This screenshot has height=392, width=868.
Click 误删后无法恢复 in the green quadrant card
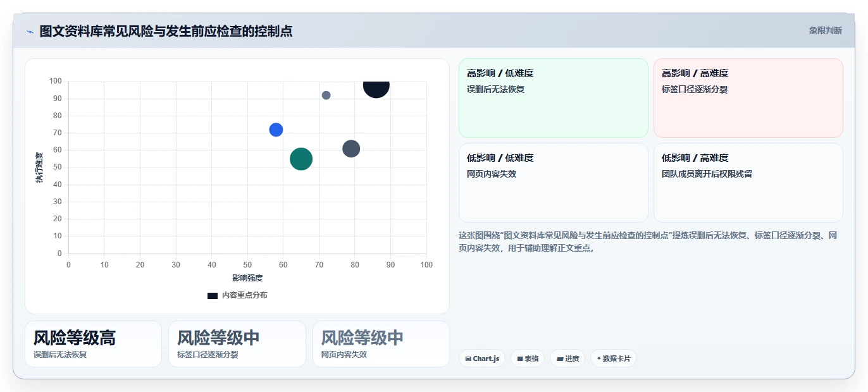pyautogui.click(x=495, y=89)
